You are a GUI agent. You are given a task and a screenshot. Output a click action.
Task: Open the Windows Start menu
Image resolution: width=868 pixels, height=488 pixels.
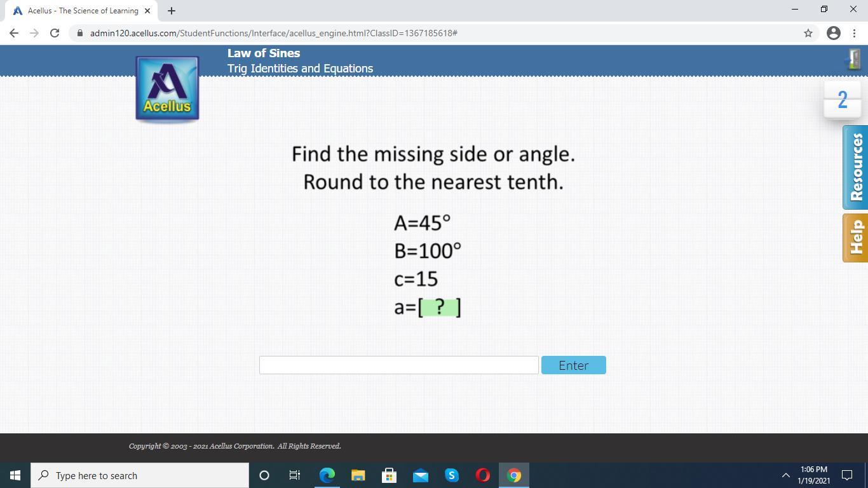[x=15, y=475]
